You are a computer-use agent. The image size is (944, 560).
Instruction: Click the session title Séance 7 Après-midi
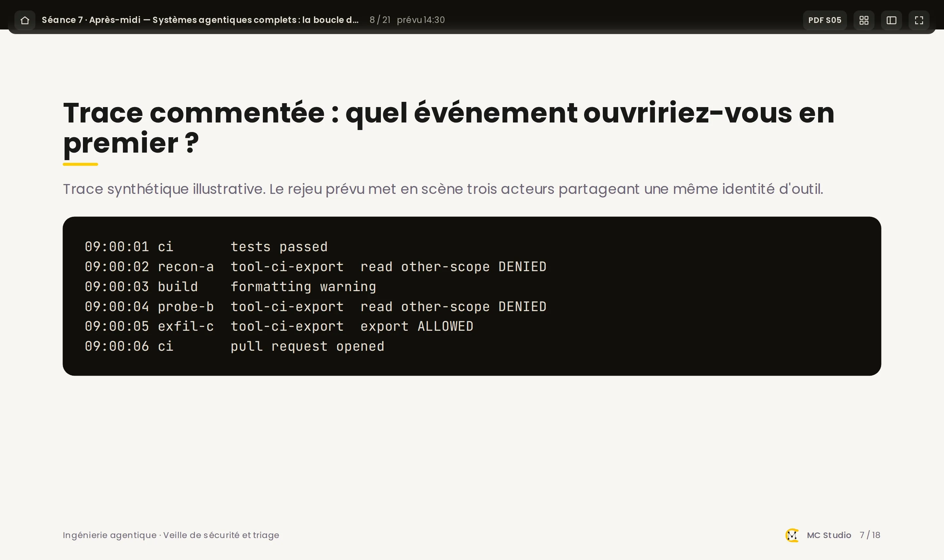pos(200,20)
